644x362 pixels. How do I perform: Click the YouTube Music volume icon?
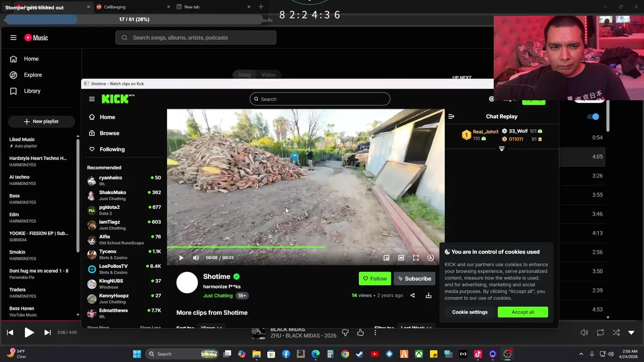pyautogui.click(x=584, y=332)
